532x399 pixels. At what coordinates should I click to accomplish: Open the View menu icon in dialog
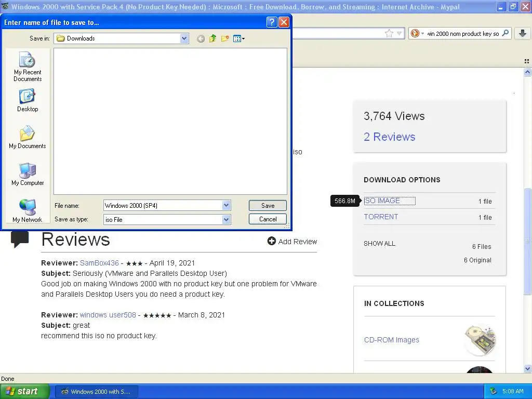[239, 38]
